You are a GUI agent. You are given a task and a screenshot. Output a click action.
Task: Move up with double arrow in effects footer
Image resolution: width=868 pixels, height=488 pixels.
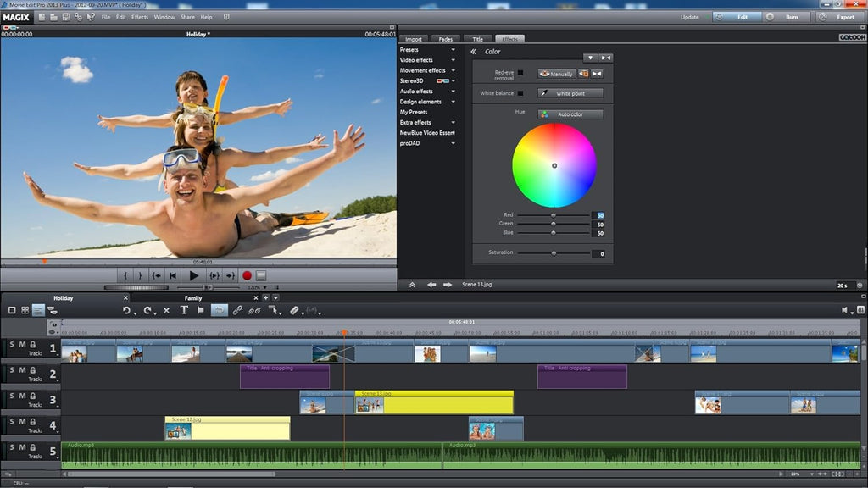(413, 285)
